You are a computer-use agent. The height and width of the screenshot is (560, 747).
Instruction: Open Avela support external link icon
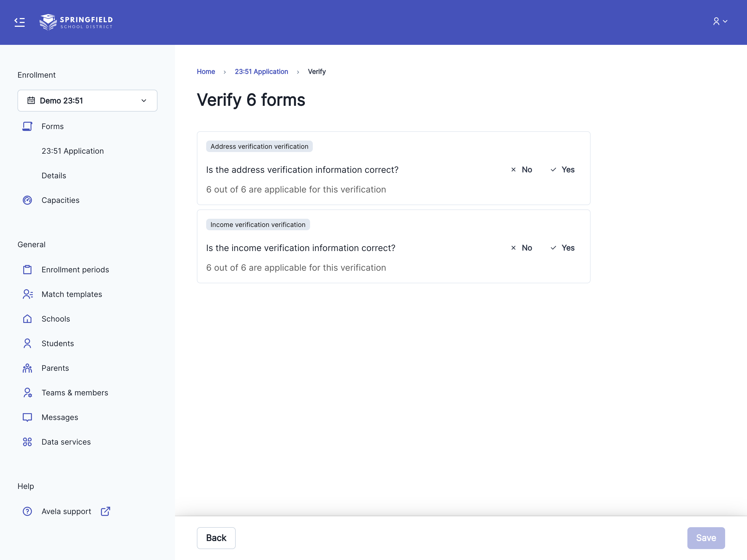pos(105,511)
